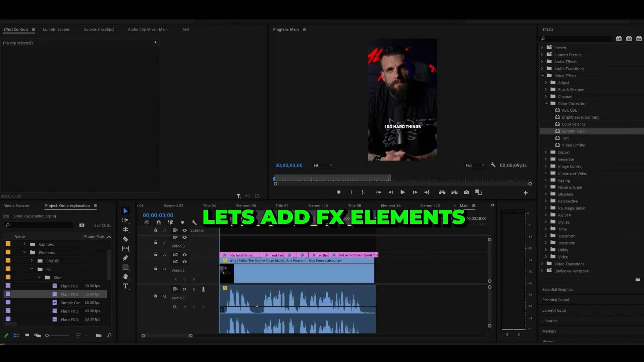The width and height of the screenshot is (644, 362).
Task: Click the Add Marker icon above the timeline
Action: coord(338,192)
